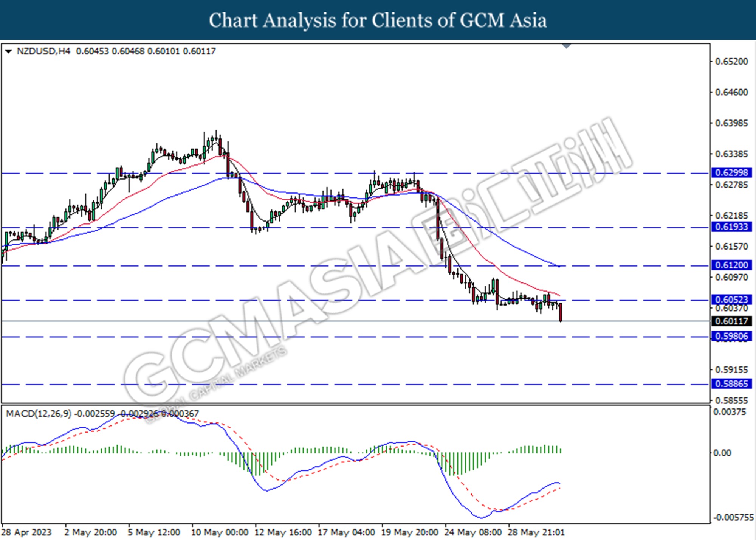This screenshot has width=756, height=540.
Task: Click the 2 May 20:00 time label
Action: click(90, 532)
